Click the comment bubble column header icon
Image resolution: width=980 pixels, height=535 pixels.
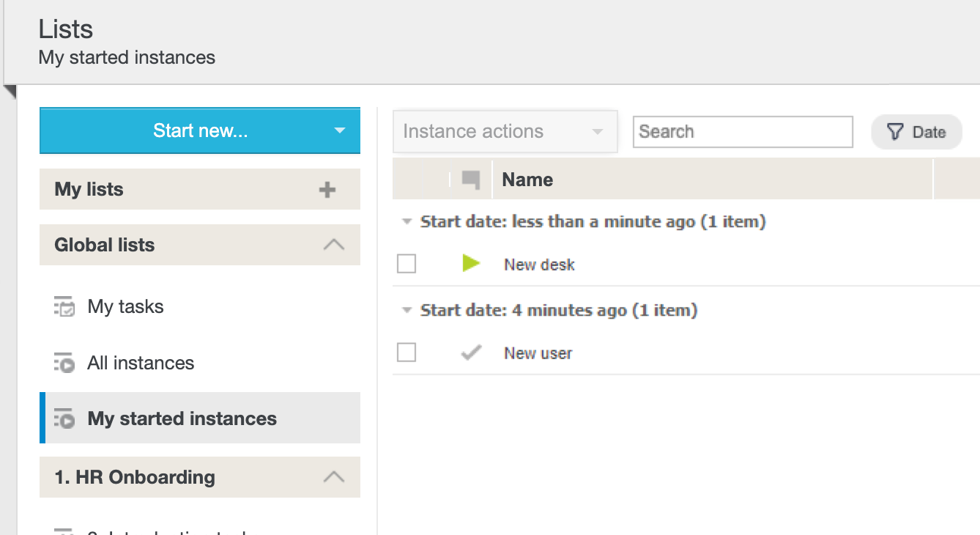tap(471, 180)
